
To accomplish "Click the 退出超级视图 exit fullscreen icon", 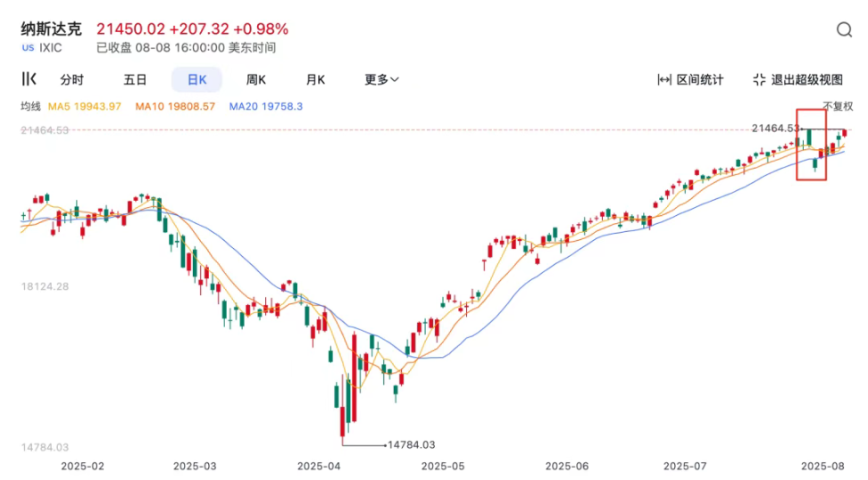I will (x=760, y=79).
